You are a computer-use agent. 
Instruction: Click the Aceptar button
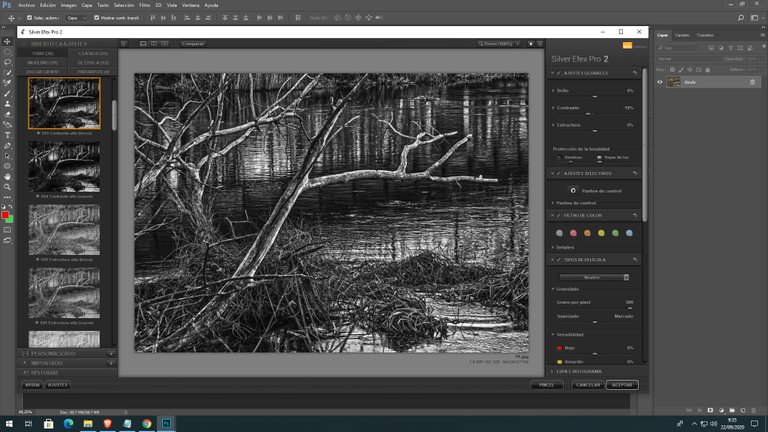[x=622, y=385]
